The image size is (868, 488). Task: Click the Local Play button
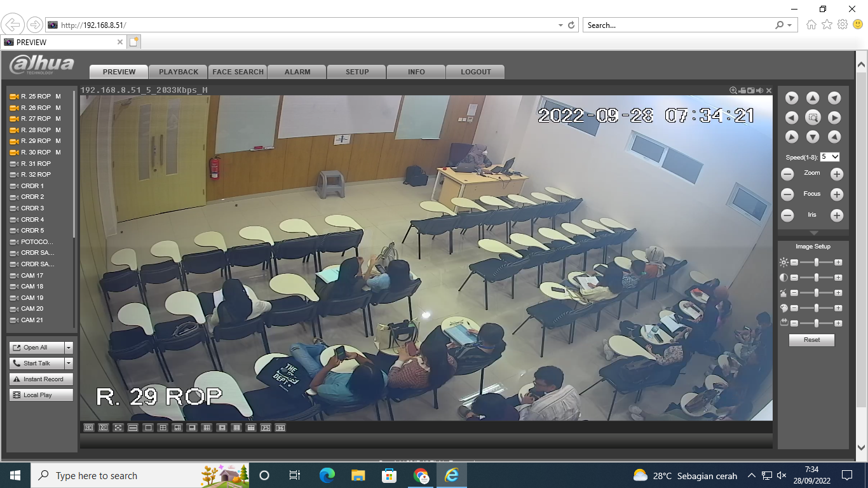point(41,395)
